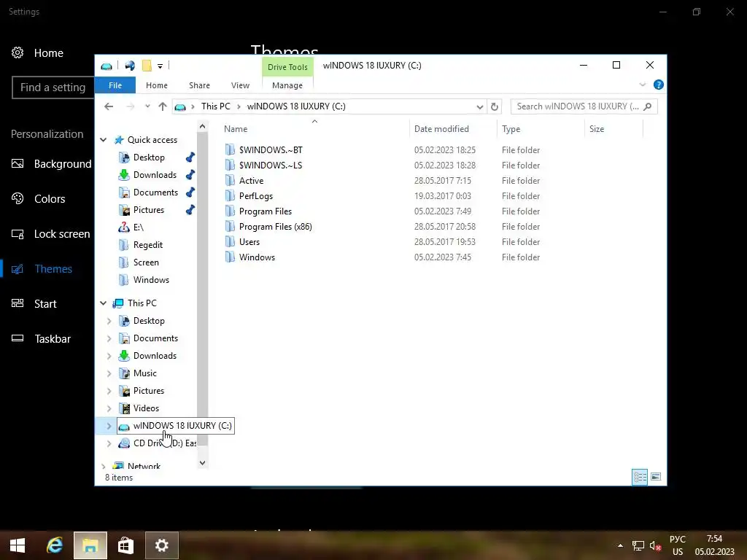747x560 pixels.
Task: Expand Documents under This PC
Action: [x=109, y=338]
